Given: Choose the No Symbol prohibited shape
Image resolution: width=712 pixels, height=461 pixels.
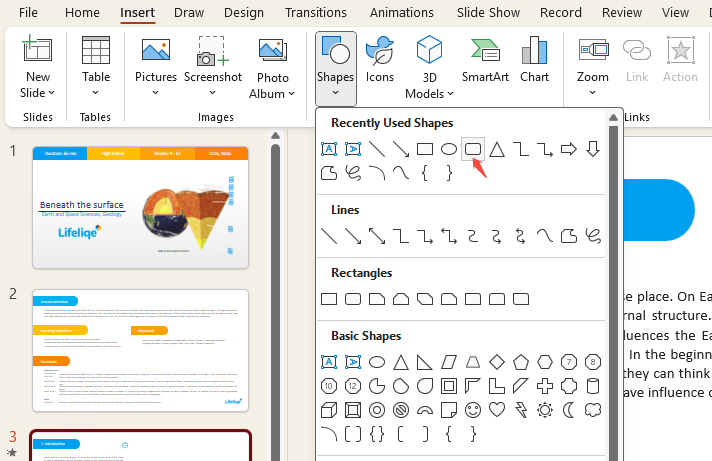Looking at the screenshot, I should (x=401, y=410).
